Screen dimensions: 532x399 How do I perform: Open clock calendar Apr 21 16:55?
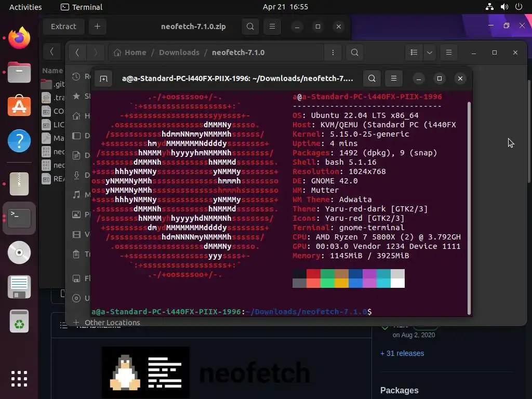click(285, 7)
